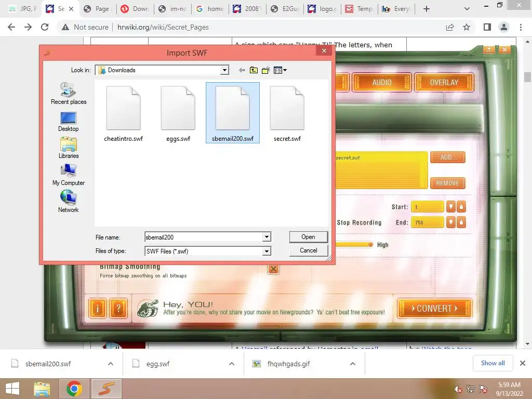Decrease the Start frame value

click(450, 207)
